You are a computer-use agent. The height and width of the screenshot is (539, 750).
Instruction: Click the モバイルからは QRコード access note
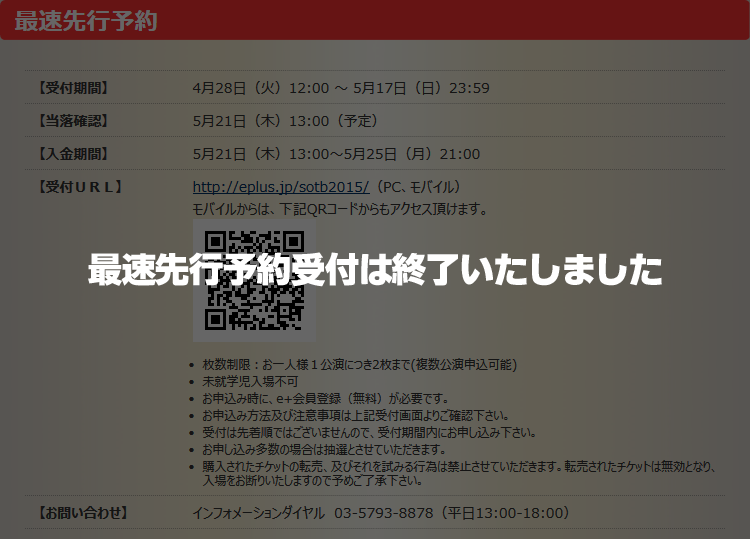[x=340, y=209]
